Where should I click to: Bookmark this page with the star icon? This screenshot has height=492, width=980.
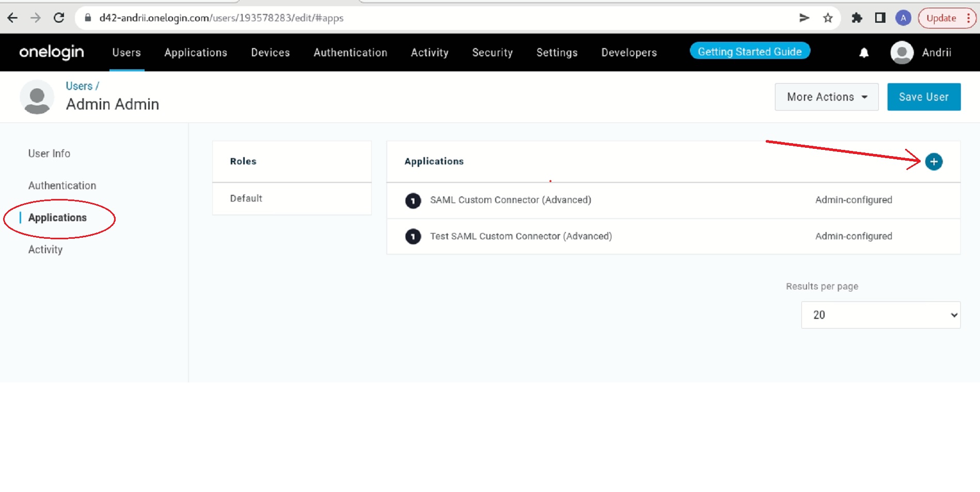828,18
